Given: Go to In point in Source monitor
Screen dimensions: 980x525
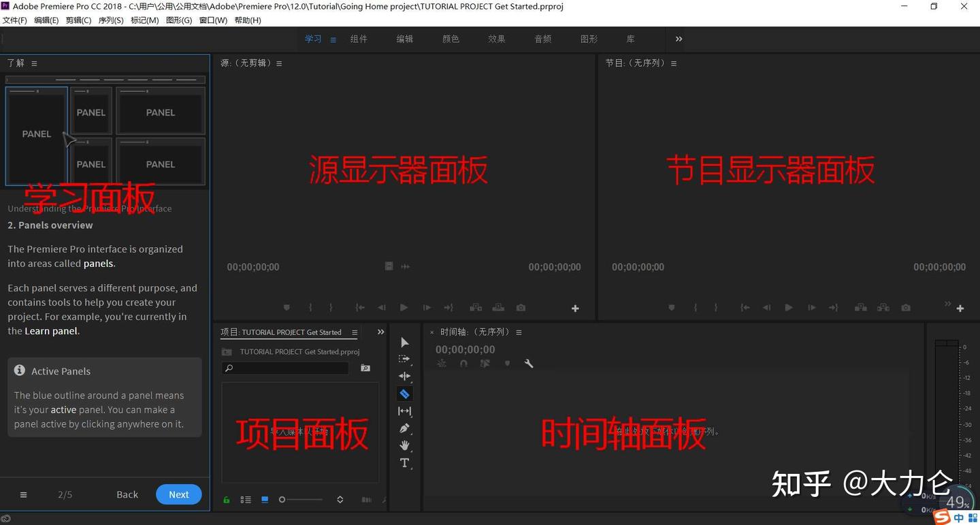Looking at the screenshot, I should [360, 308].
